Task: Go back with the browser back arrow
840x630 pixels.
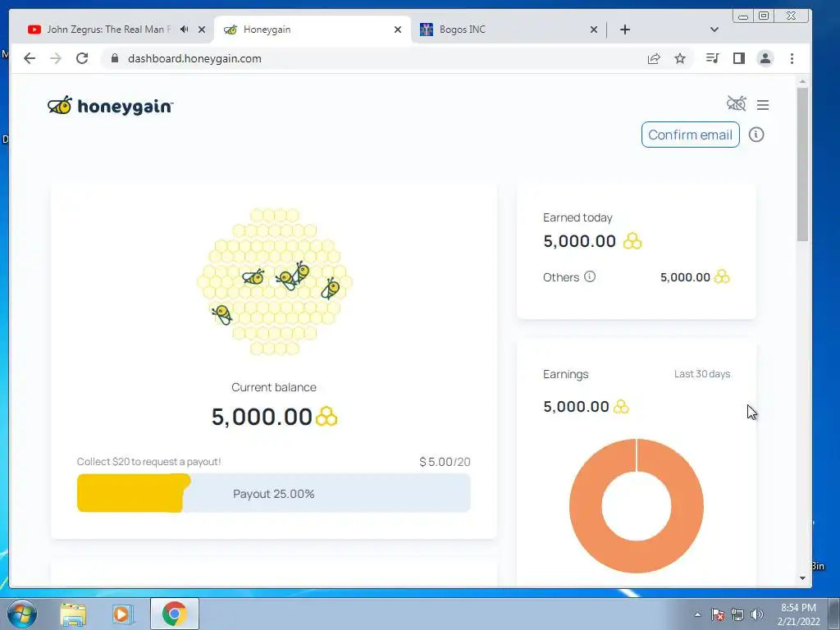Action: 30,58
